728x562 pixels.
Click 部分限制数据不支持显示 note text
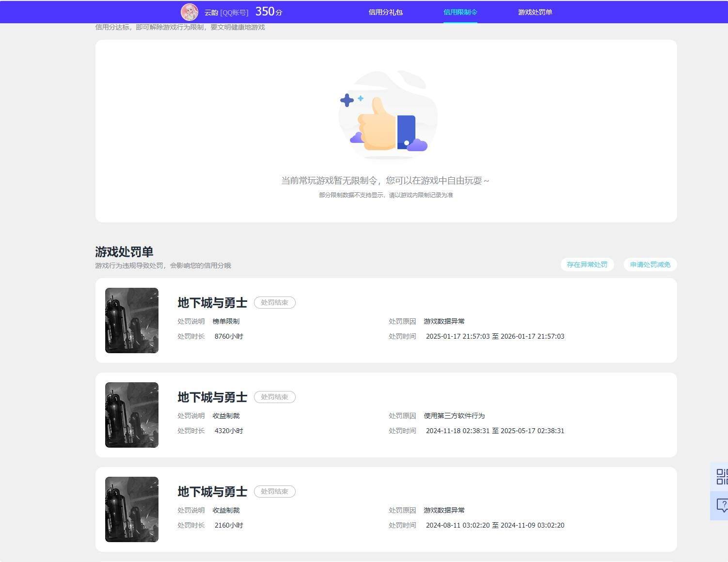click(x=386, y=195)
